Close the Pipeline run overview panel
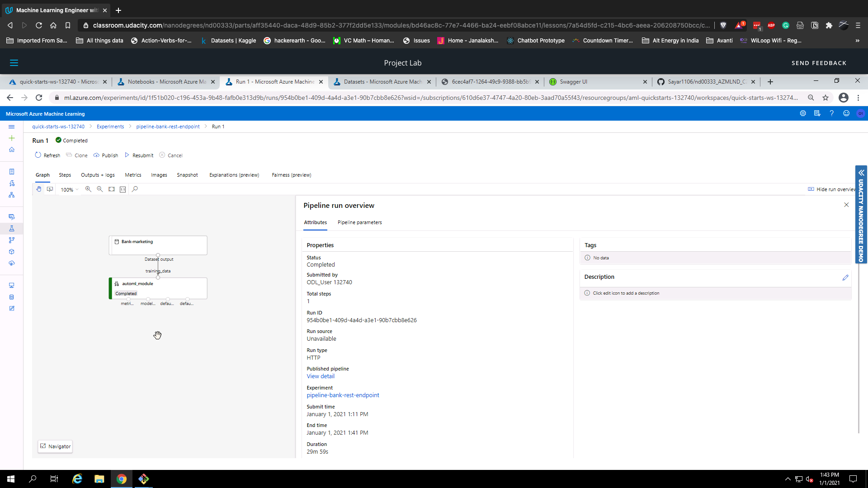This screenshot has width=868, height=488. [x=846, y=205]
